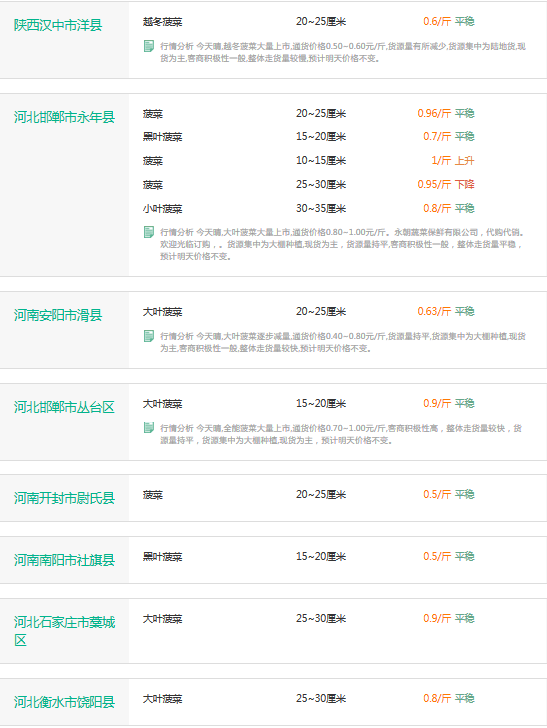The width and height of the screenshot is (547, 728).
Task: Click the 0.63/斤 price for 滑县
Action: pyautogui.click(x=434, y=311)
